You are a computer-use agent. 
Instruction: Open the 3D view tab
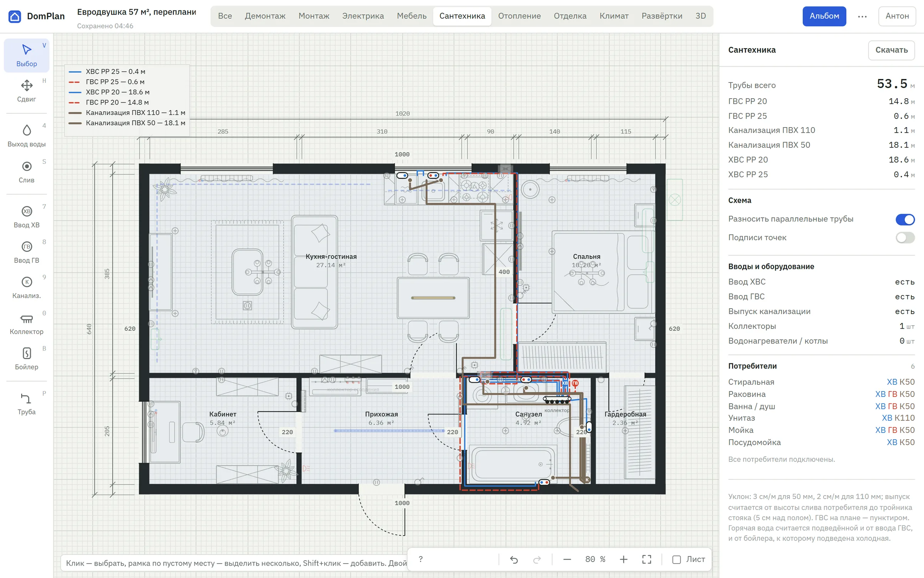701,16
